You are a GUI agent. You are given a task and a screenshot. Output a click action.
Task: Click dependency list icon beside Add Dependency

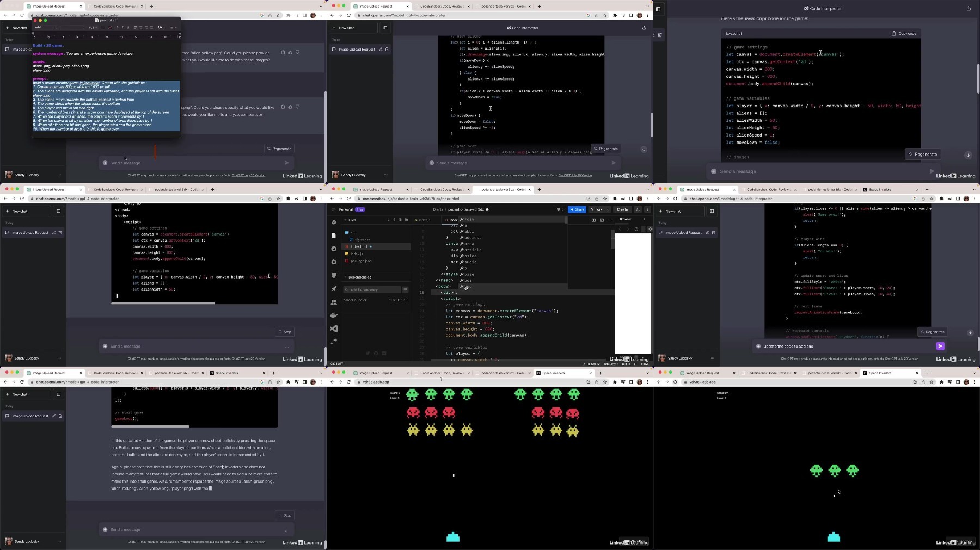click(x=405, y=289)
